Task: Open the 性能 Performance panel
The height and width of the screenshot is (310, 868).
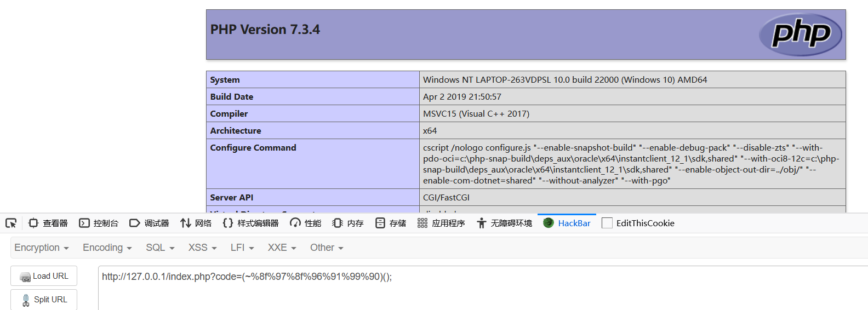Action: tap(306, 223)
